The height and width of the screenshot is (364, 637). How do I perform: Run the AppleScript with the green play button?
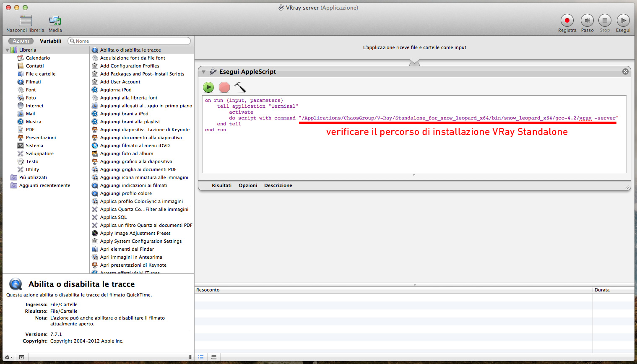(208, 87)
